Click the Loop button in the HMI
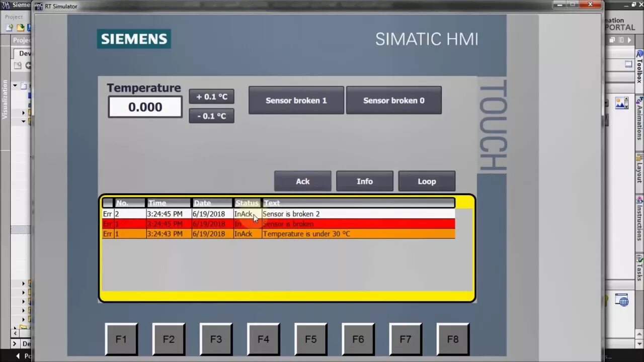Screen dimensions: 644x362 pyautogui.click(x=427, y=181)
